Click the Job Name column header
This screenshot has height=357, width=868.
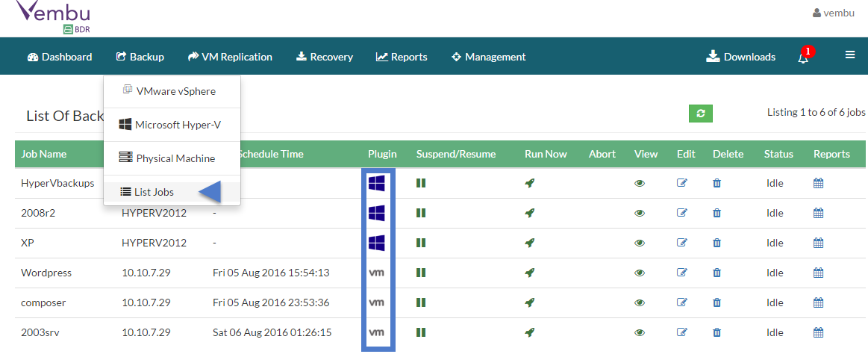coord(44,154)
